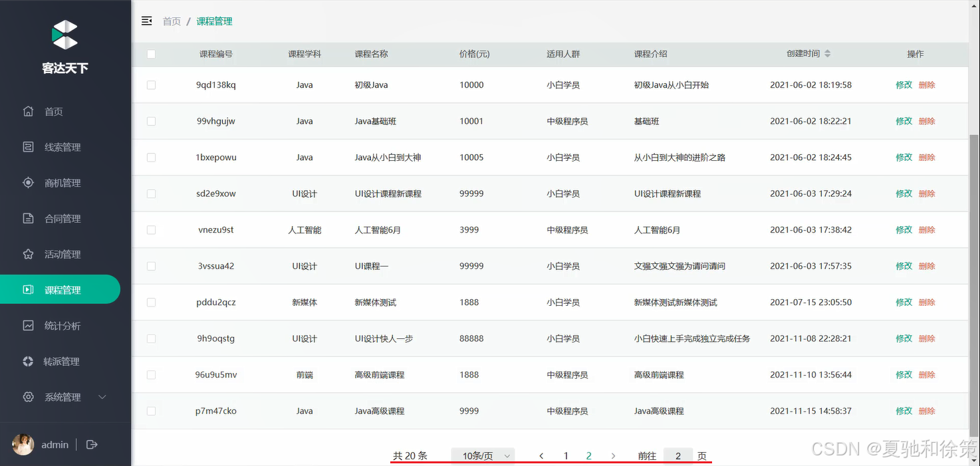Click 修改 for course 9qd138kq
This screenshot has height=466, width=980.
pos(904,85)
